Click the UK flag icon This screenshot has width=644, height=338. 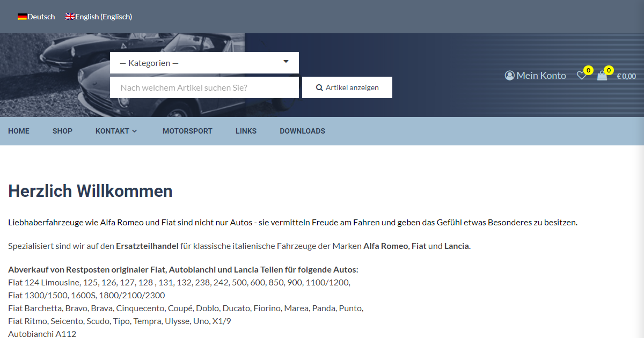point(70,17)
